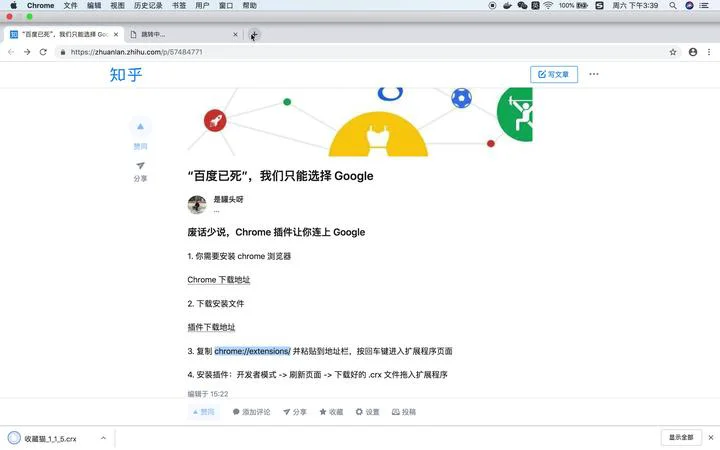Open the header more options ellipsis

click(594, 74)
